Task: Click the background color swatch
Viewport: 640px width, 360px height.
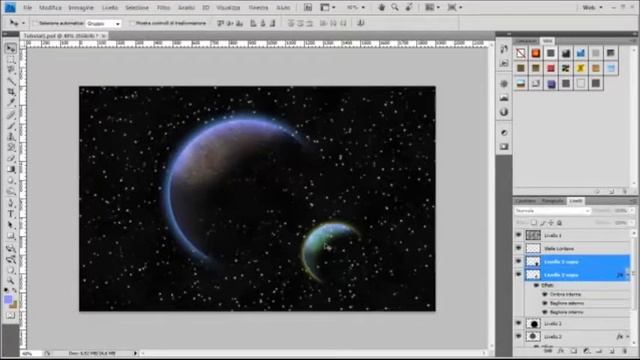Action: point(13,305)
